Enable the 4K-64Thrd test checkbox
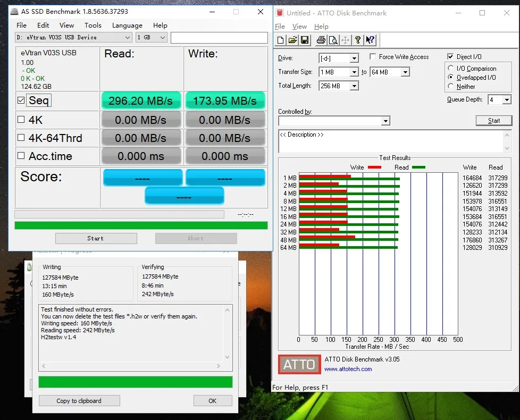Screen dimensions: 520x420 (x=21, y=138)
